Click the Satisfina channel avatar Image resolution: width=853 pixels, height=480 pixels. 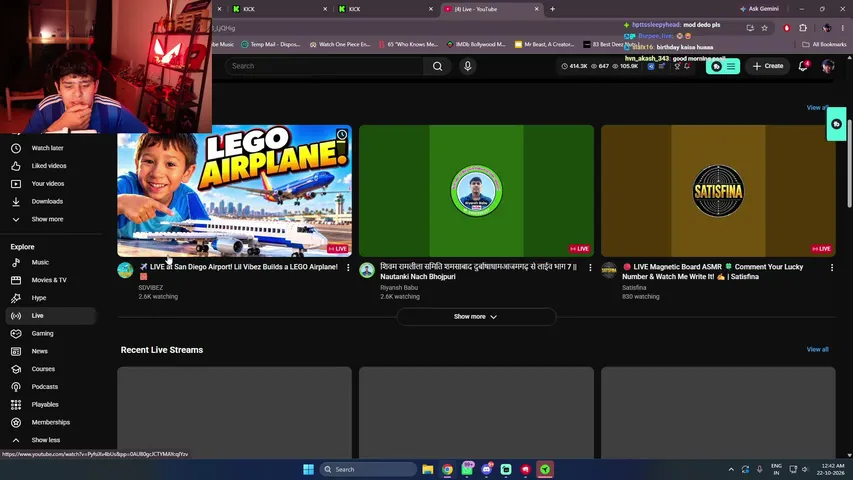pos(609,270)
